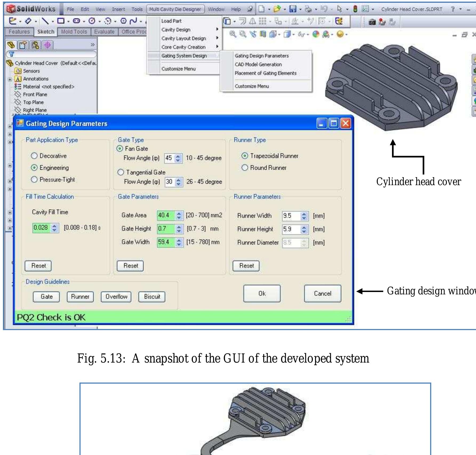
Task: Open dropdown arrow beside Rectangle tool
Action: 69,21
